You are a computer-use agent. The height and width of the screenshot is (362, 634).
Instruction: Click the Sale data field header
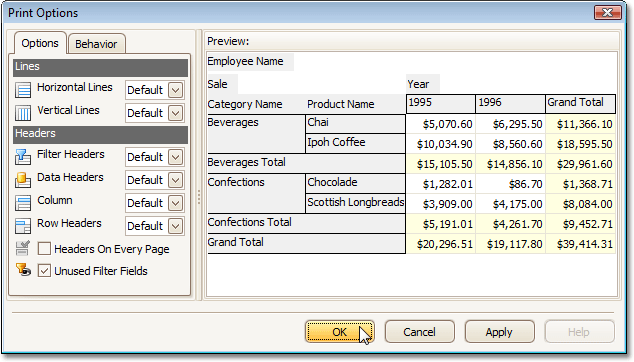click(222, 84)
